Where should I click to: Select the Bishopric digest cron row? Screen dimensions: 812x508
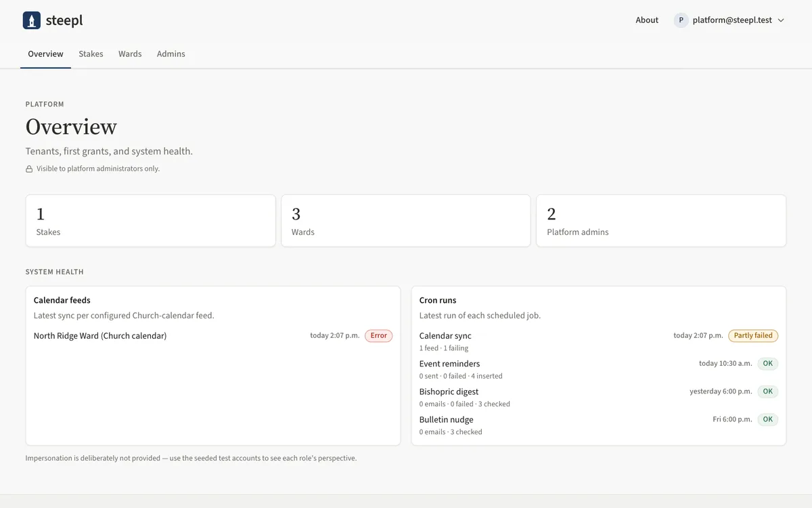point(599,397)
